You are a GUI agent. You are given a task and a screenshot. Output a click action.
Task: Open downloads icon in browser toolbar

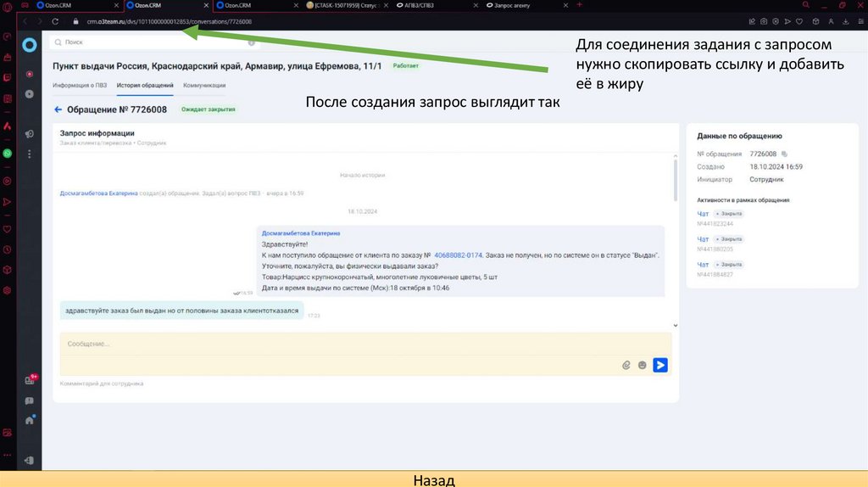click(x=846, y=21)
